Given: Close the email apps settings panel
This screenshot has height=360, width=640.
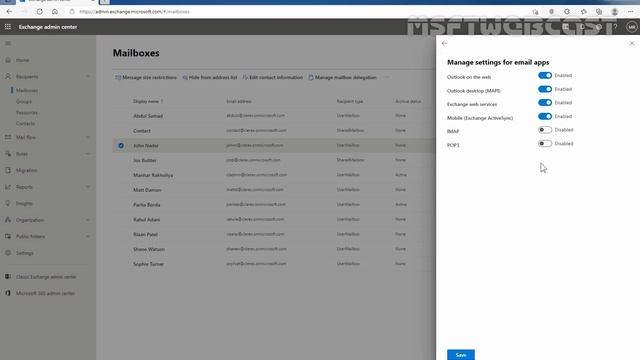Looking at the screenshot, I should [x=632, y=43].
